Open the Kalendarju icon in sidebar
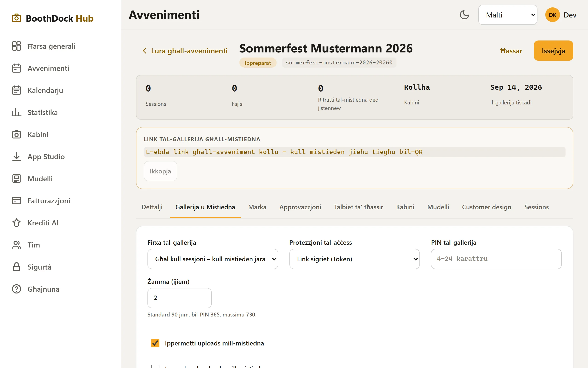Screen dimensions: 588x368 pyautogui.click(x=17, y=90)
